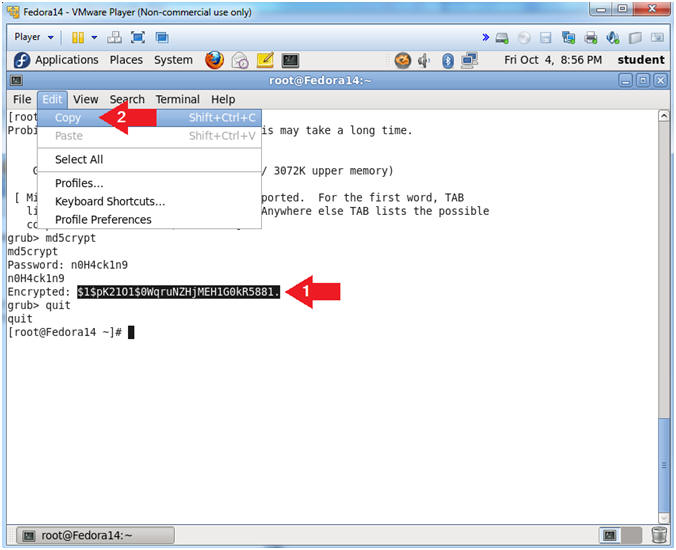
Task: Open the Places menu
Action: click(126, 60)
